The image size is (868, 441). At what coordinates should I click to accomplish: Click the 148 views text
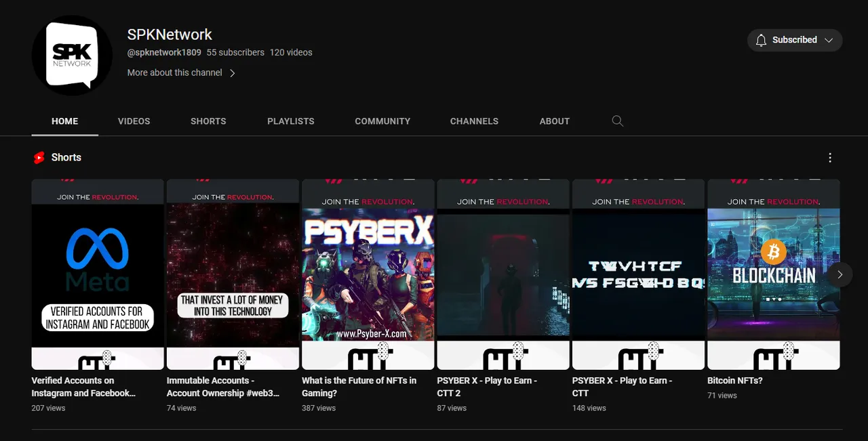(589, 408)
